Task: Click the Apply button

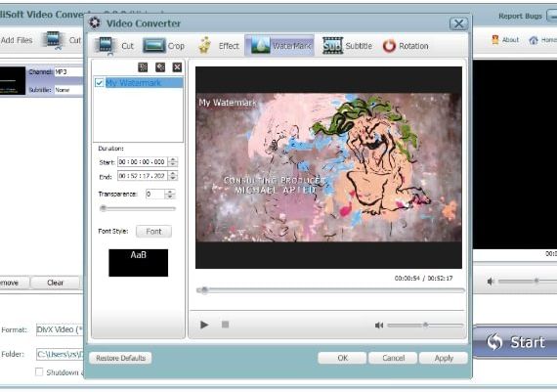Action: point(444,358)
